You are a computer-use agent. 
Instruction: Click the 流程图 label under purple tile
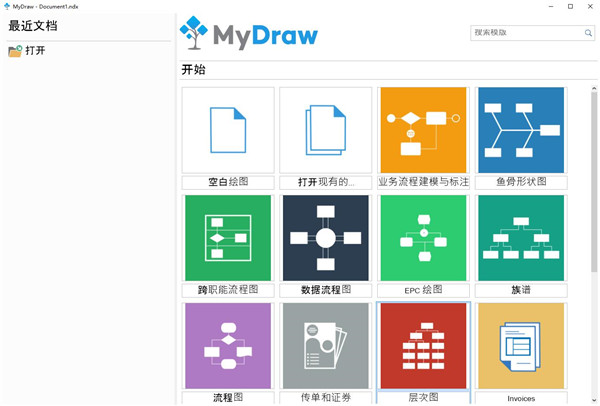(228, 398)
